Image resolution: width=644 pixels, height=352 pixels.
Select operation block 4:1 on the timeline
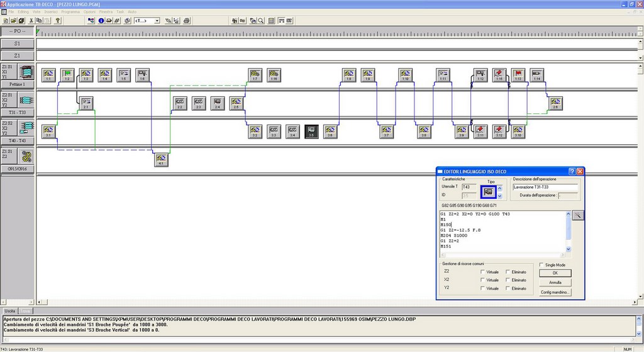(x=160, y=159)
